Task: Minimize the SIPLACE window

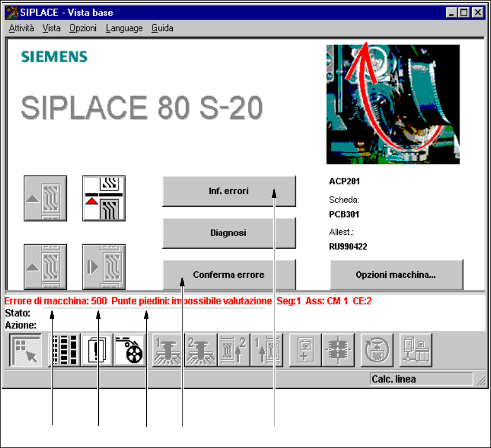Action: click(x=451, y=13)
